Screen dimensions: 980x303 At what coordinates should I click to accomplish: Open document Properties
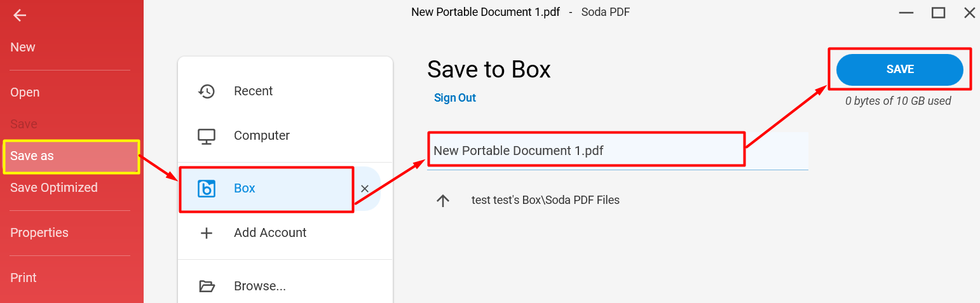39,233
